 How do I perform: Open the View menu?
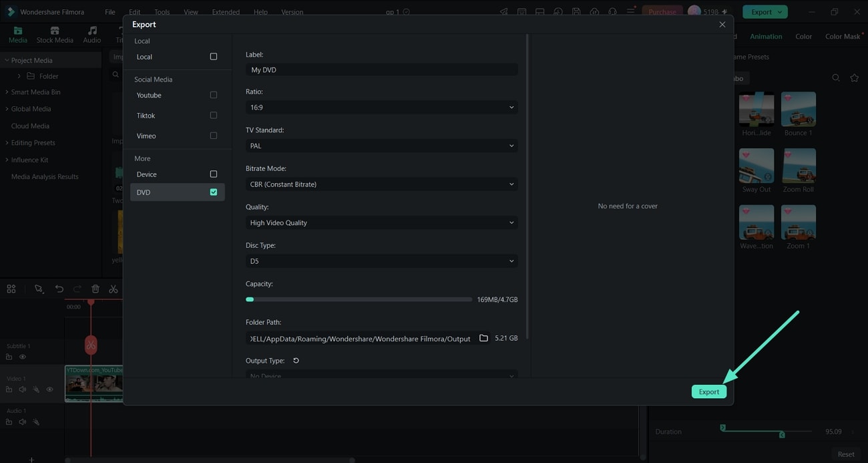point(191,12)
